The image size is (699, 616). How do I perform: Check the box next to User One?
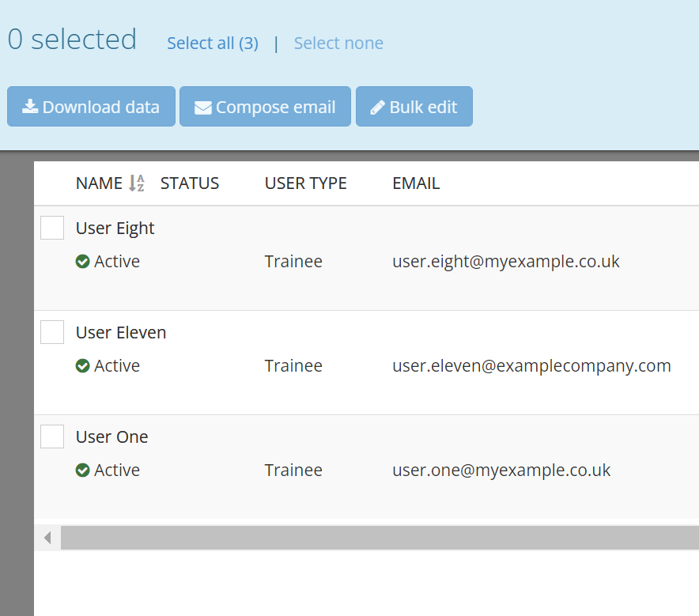point(52,436)
